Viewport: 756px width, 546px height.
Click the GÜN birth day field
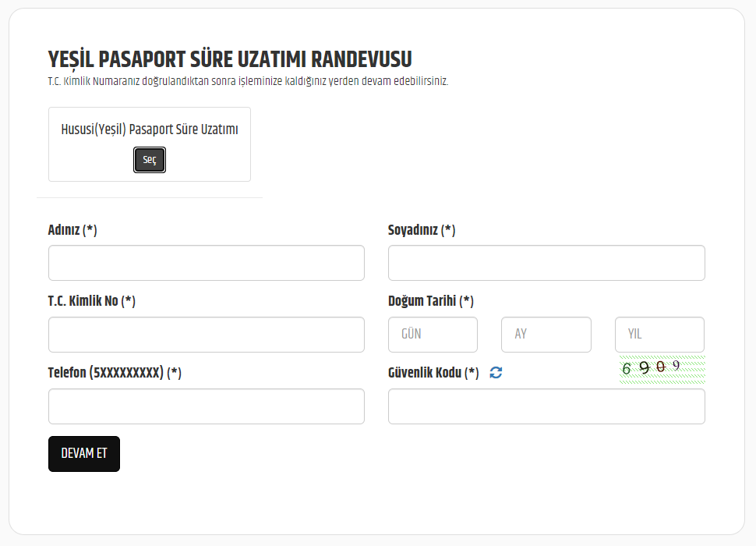click(x=433, y=335)
